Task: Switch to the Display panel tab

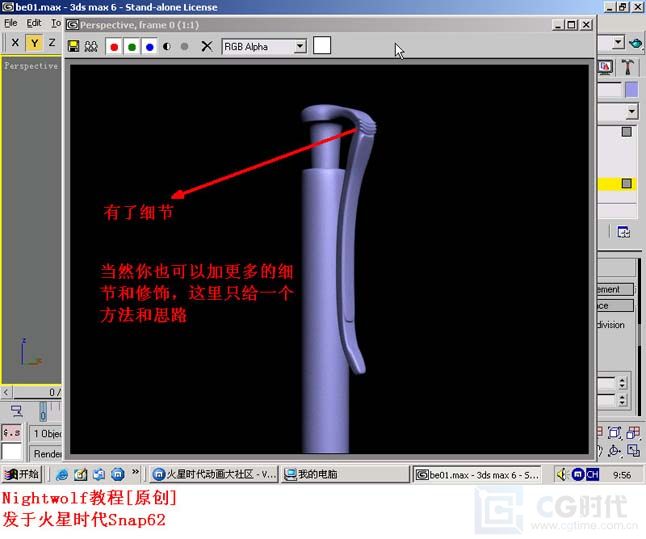Action: click(x=605, y=67)
